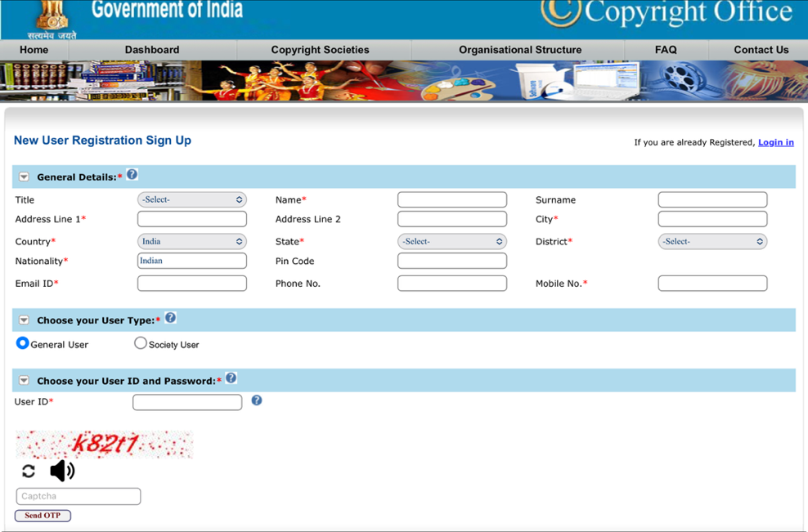Open Organisational Structure menu item

520,50
